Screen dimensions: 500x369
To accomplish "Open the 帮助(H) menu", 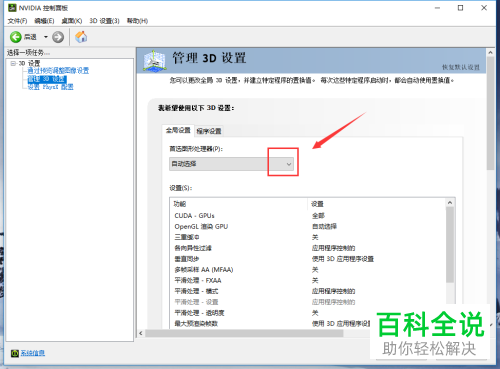I will (137, 21).
